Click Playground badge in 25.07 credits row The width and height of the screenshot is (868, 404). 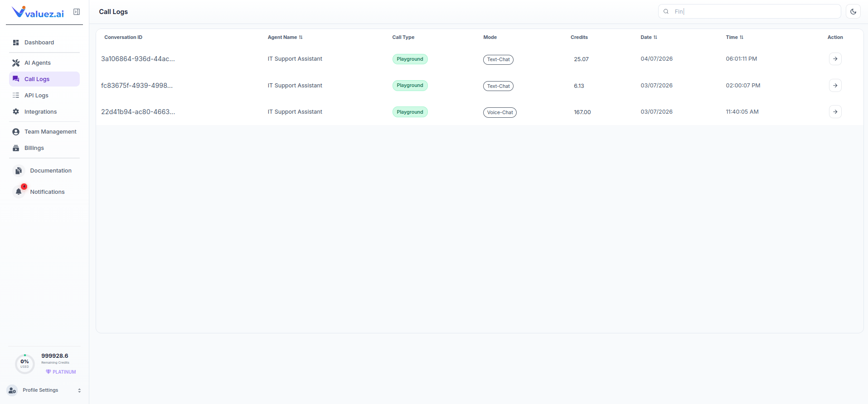tap(410, 59)
